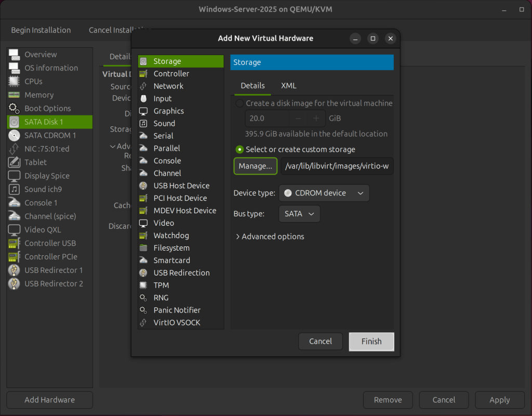
Task: Click the storage path text field
Action: coord(337,166)
